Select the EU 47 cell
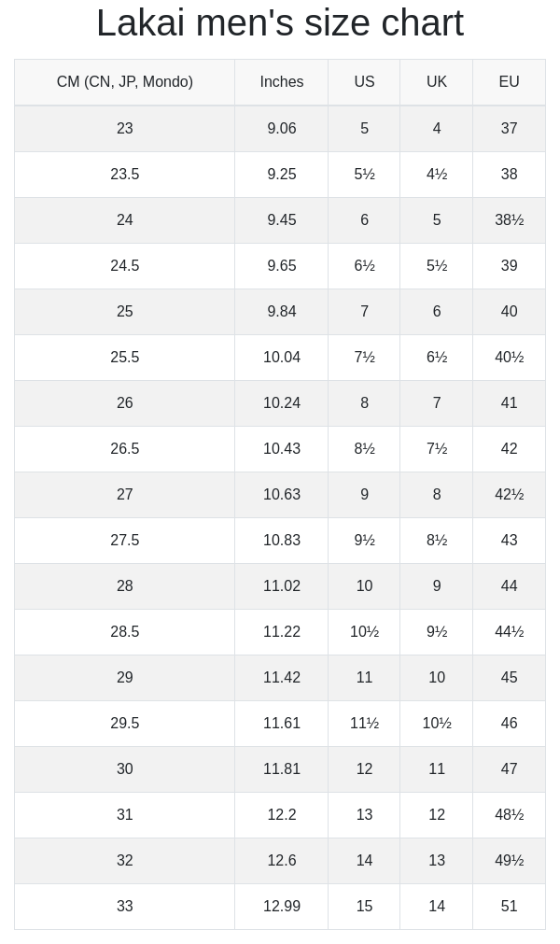Image resolution: width=560 pixels, height=944 pixels. coord(509,769)
